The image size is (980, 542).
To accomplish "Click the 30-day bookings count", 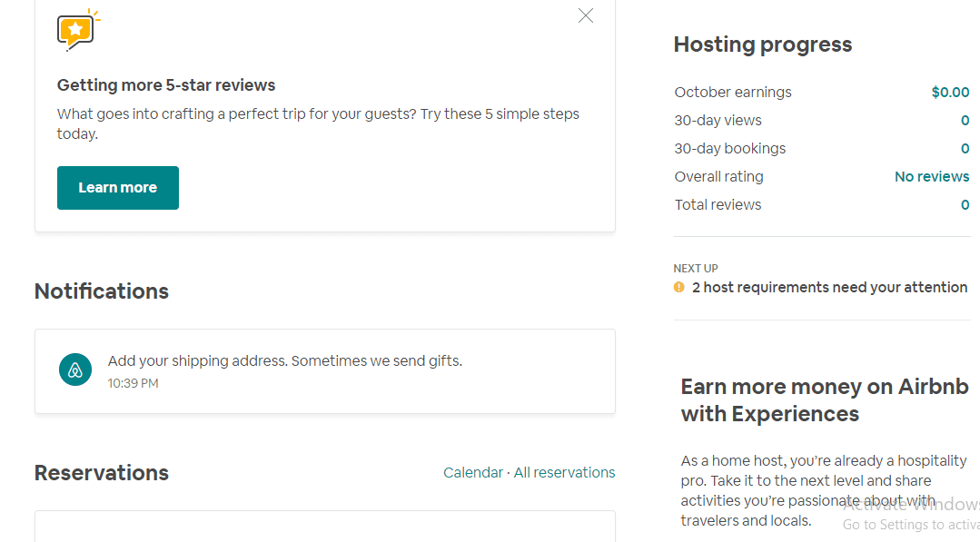I will tap(965, 149).
